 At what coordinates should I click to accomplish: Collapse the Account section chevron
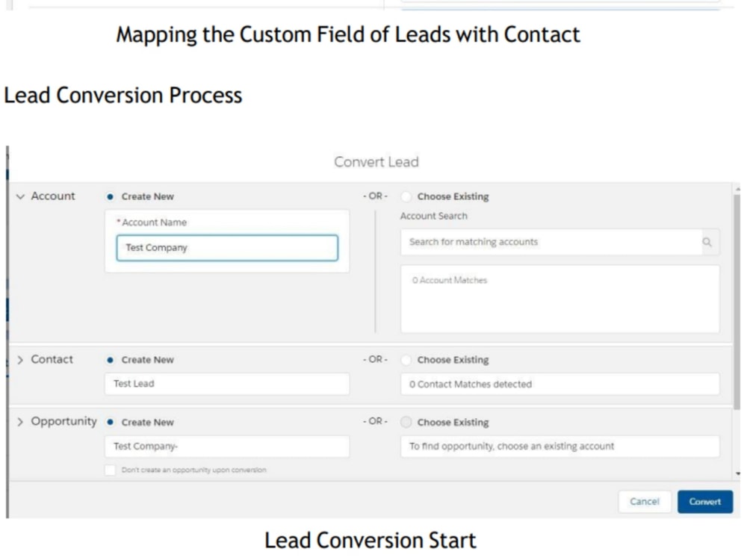click(20, 196)
